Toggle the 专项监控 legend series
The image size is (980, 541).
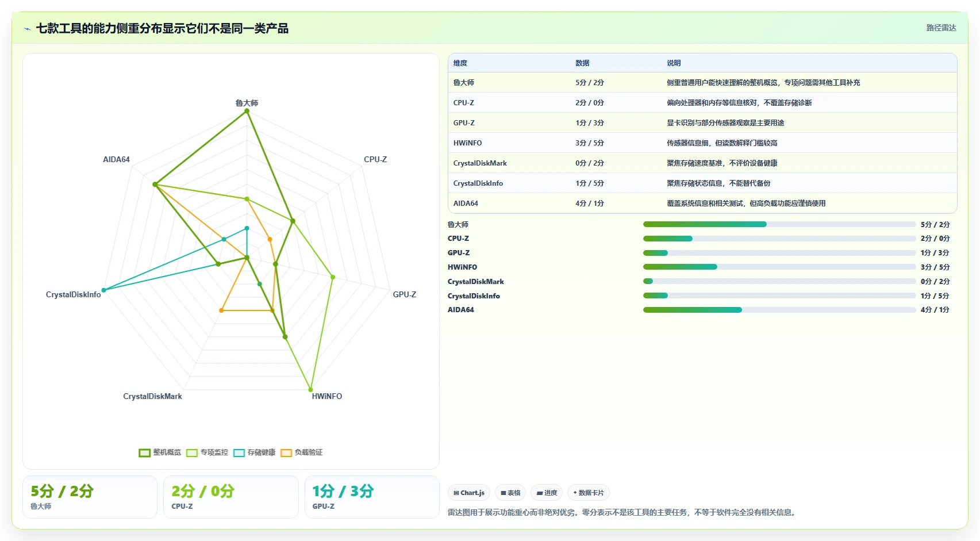click(207, 452)
